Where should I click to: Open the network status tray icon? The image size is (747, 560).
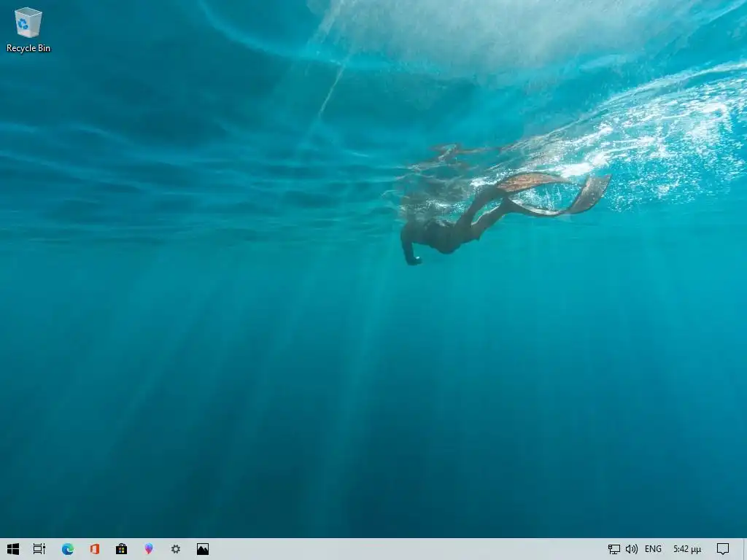click(614, 549)
